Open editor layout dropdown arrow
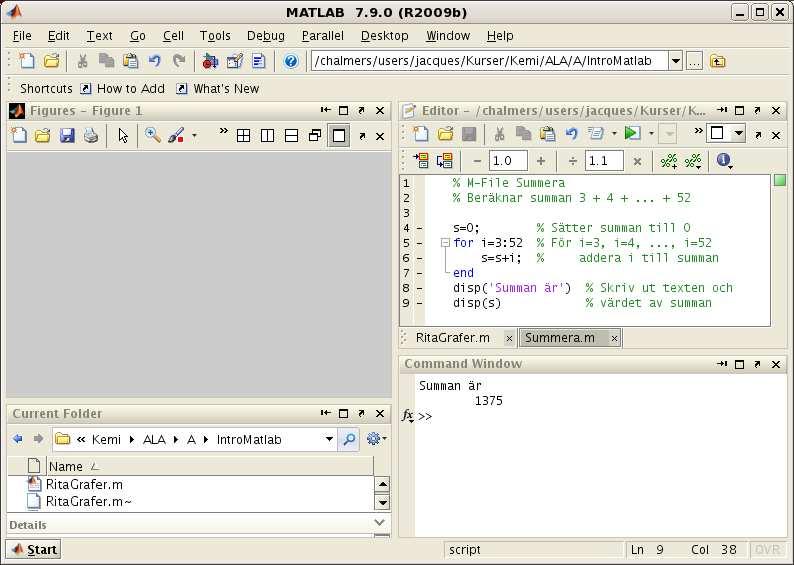Image resolution: width=794 pixels, height=565 pixels. tap(739, 133)
